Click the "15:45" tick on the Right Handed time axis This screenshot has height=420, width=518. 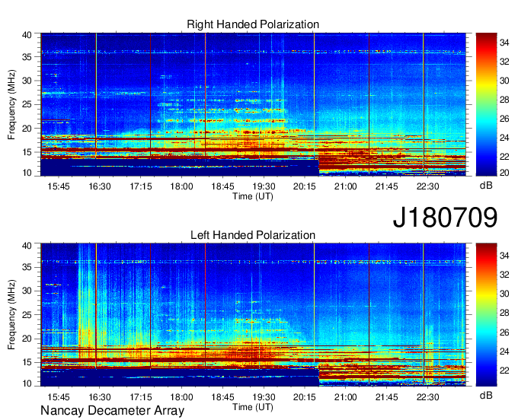click(x=59, y=186)
